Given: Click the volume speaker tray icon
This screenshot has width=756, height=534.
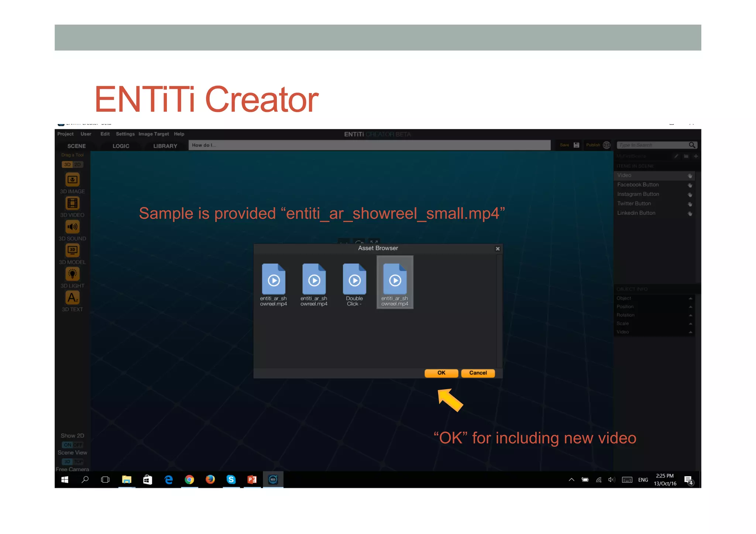Looking at the screenshot, I should (x=612, y=480).
